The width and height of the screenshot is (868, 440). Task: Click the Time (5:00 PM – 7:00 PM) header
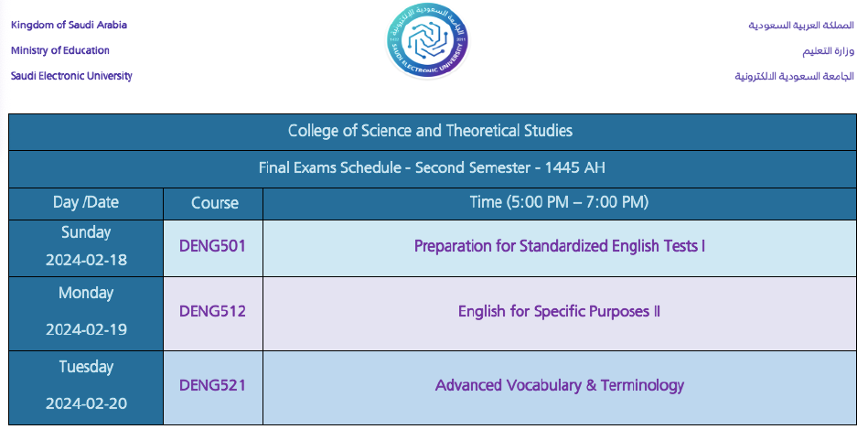click(x=559, y=203)
